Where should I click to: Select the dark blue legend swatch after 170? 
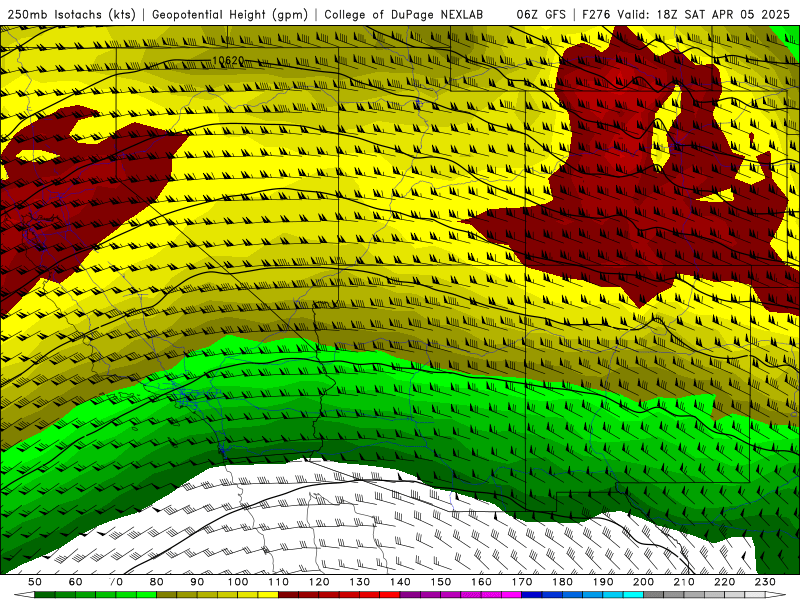pyautogui.click(x=532, y=595)
